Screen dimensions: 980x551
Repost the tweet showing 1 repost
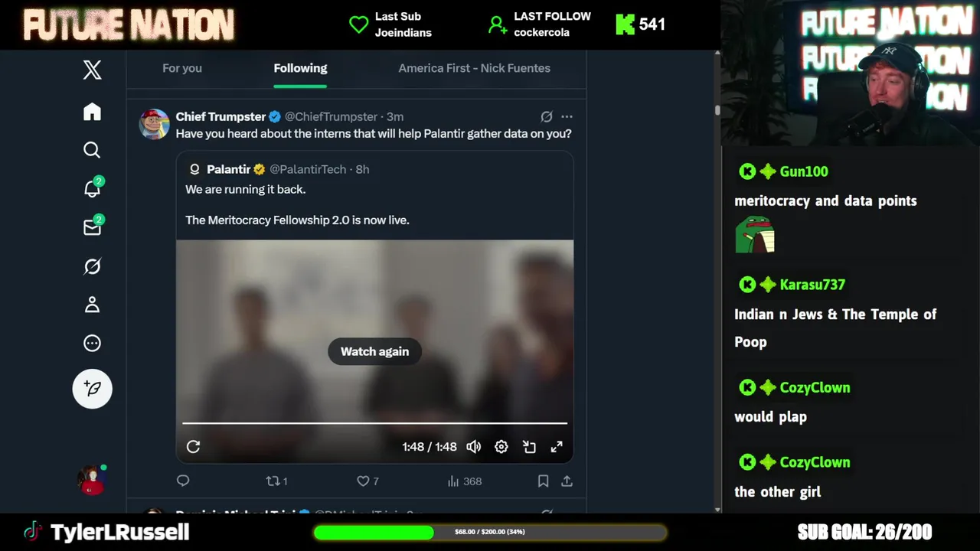click(276, 481)
